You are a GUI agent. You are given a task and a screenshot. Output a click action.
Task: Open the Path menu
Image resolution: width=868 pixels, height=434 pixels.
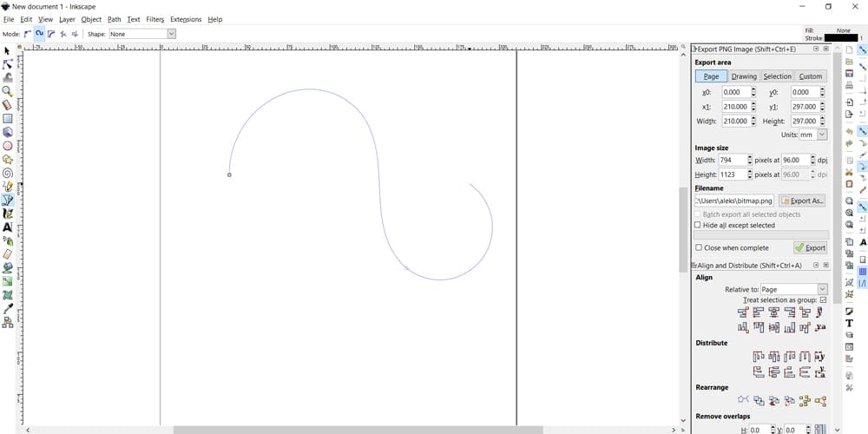114,19
